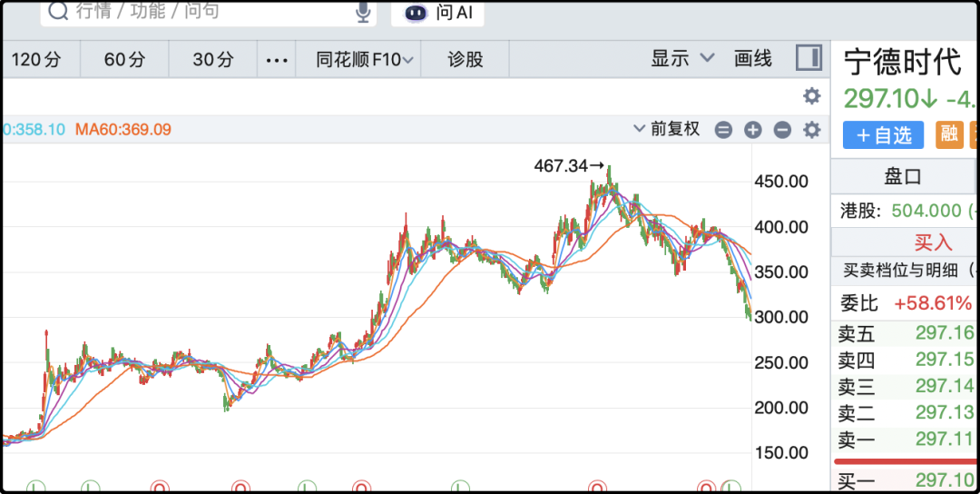Zoom out chart with minus icon
Screen dimensions: 980x494
(x=782, y=130)
